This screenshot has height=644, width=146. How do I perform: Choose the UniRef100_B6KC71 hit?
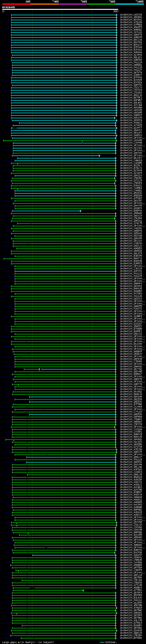[x=131, y=259]
